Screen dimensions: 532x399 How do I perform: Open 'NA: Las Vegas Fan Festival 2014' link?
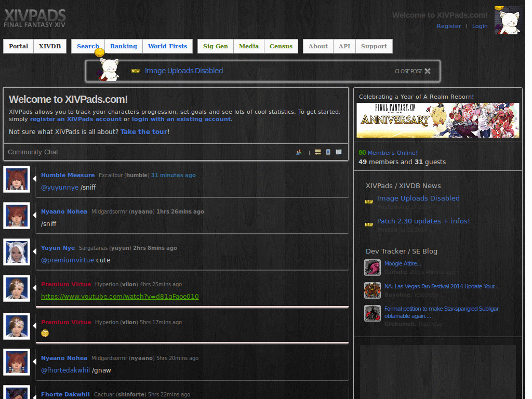(x=442, y=286)
